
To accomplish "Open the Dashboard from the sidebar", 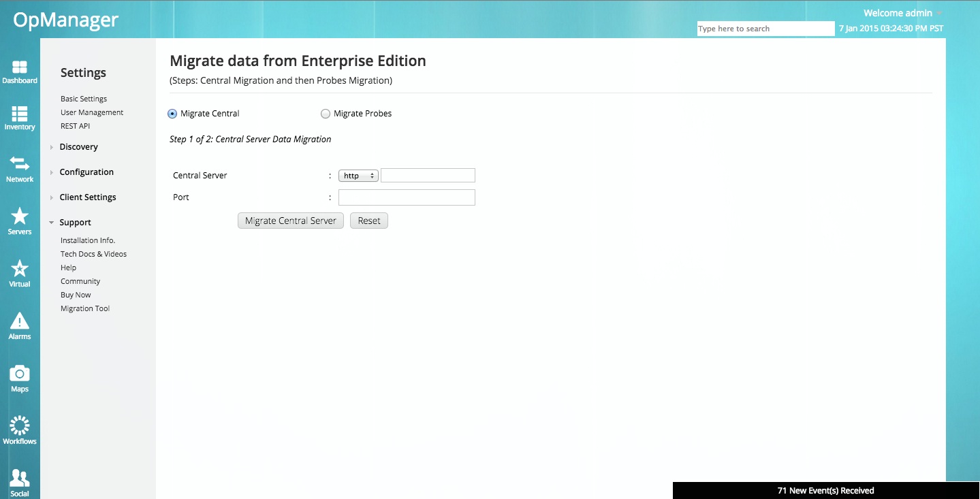I will tap(20, 71).
